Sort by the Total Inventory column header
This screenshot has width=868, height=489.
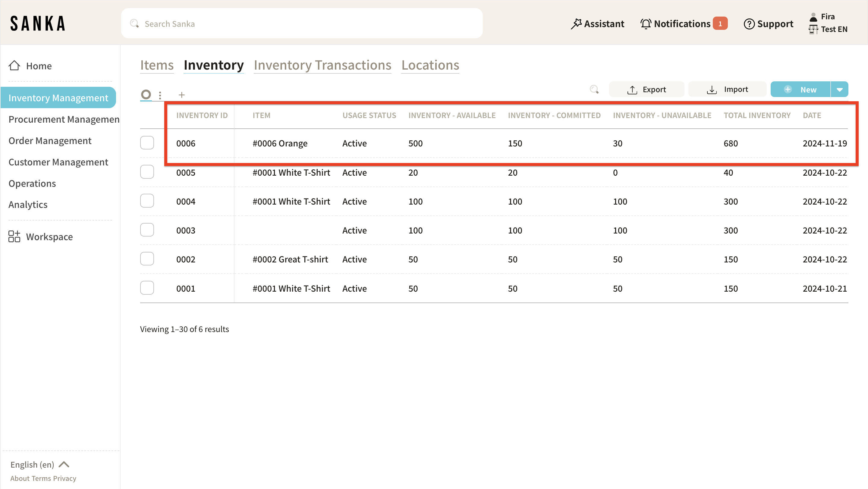[x=757, y=115]
